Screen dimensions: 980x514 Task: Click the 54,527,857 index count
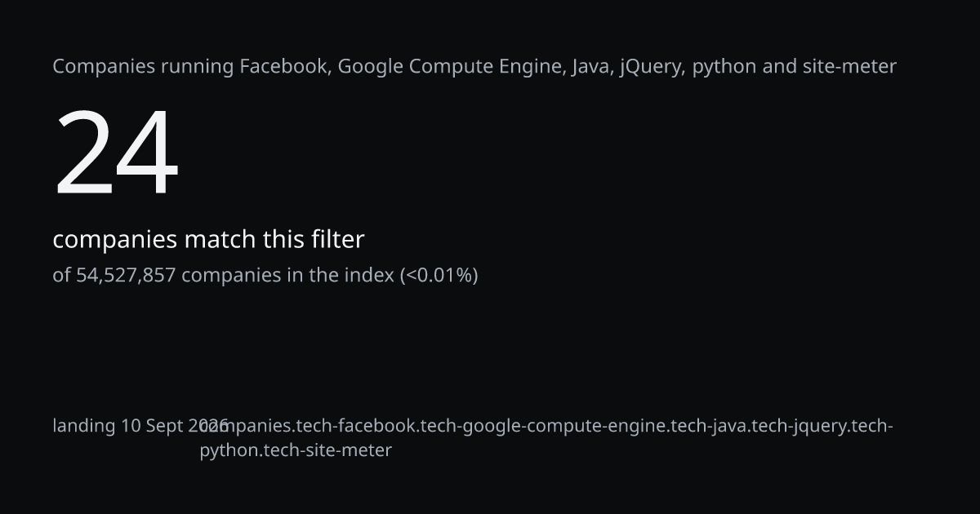[126, 276]
